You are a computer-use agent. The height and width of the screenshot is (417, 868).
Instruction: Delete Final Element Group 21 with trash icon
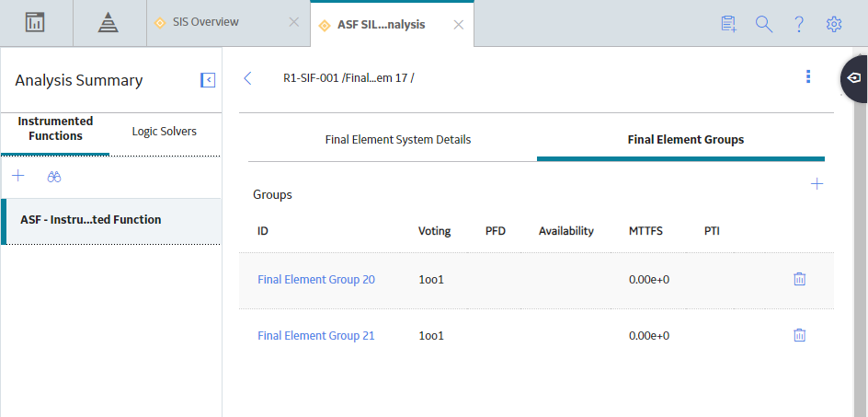799,335
